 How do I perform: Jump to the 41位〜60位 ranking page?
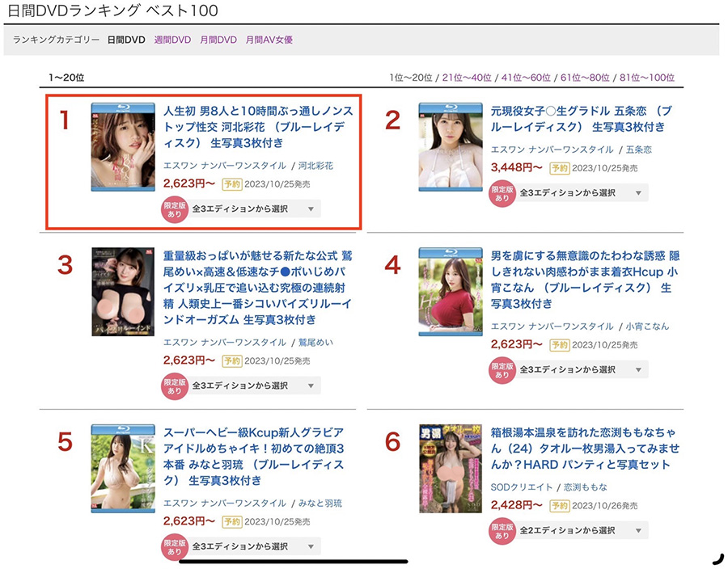pyautogui.click(x=526, y=78)
